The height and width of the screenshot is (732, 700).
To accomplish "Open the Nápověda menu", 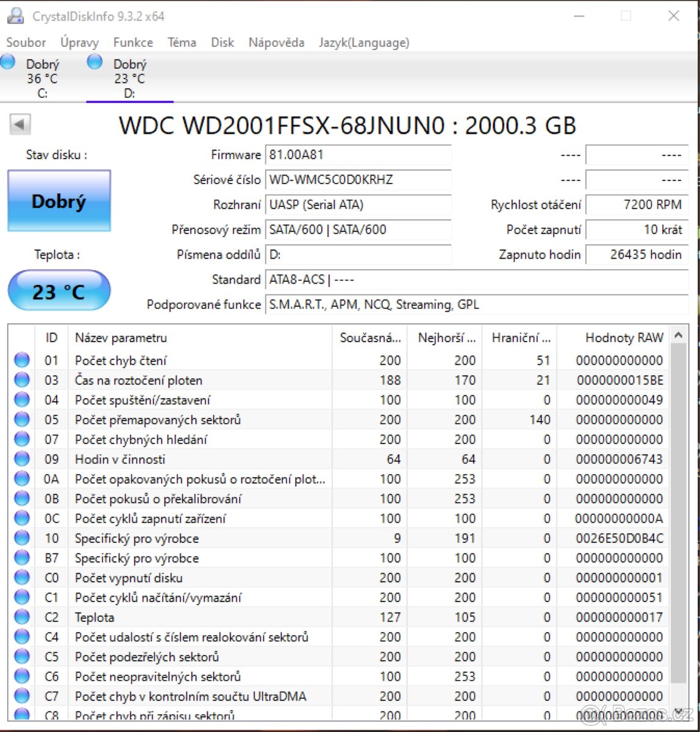I will [x=276, y=42].
